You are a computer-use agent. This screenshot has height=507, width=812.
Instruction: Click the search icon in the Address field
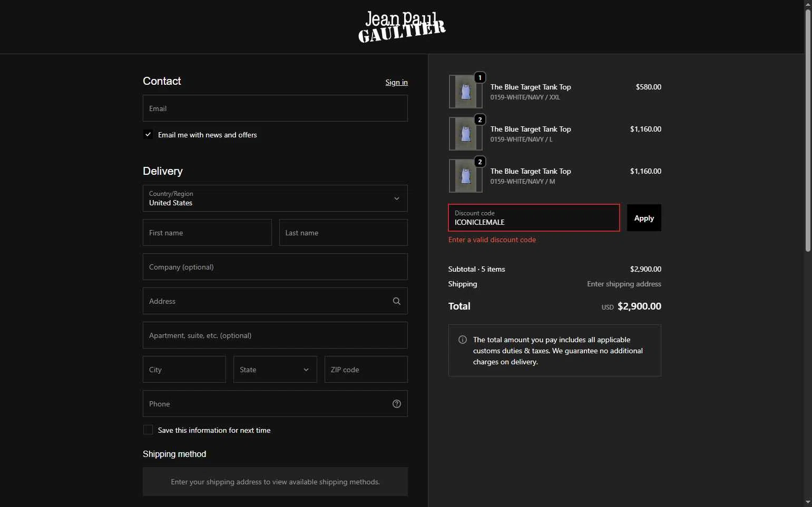click(397, 301)
